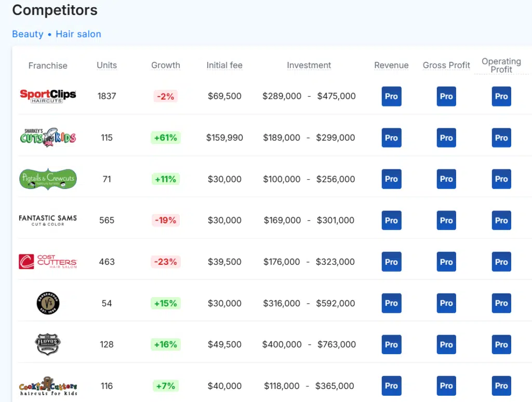
Task: Click the Investment column header
Action: click(x=309, y=65)
